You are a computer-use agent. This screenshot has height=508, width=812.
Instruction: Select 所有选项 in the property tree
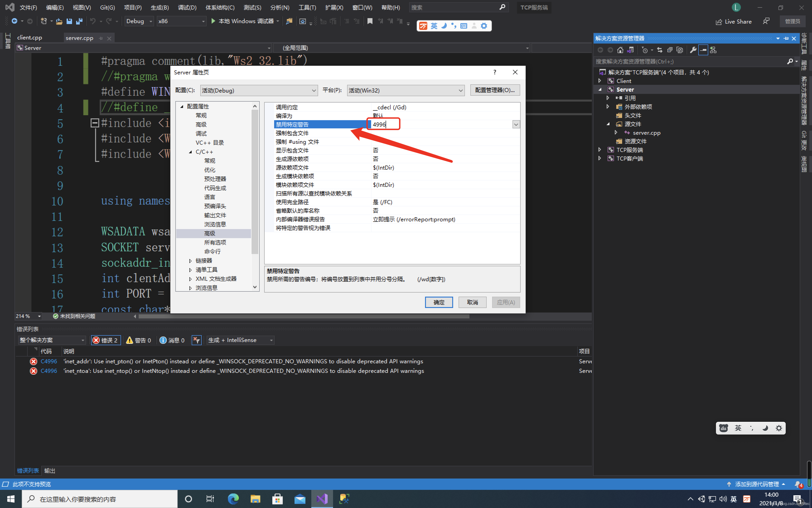coord(215,243)
